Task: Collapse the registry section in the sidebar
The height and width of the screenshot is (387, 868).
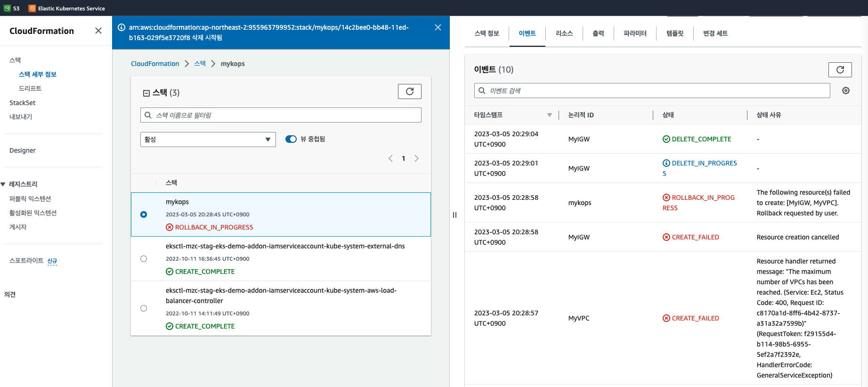Action: tap(3, 184)
